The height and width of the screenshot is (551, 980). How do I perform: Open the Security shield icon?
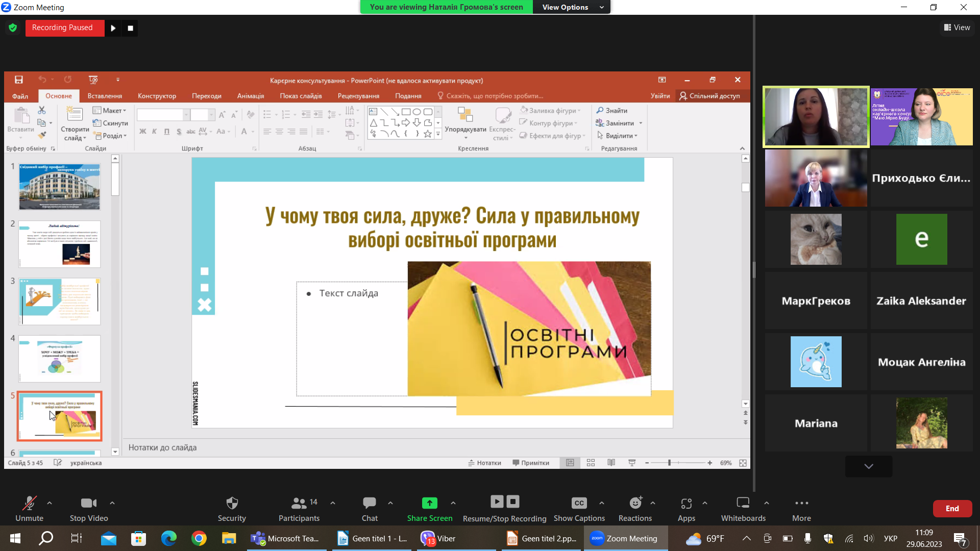point(232,504)
